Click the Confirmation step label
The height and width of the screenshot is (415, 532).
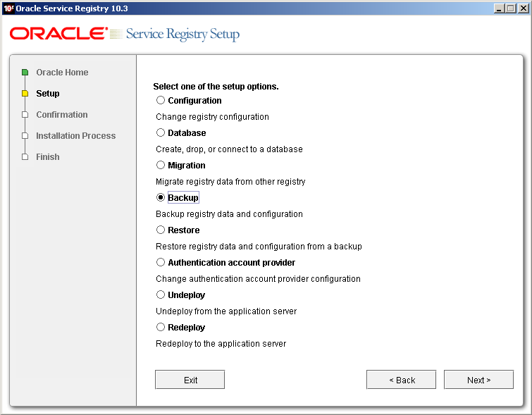(62, 115)
